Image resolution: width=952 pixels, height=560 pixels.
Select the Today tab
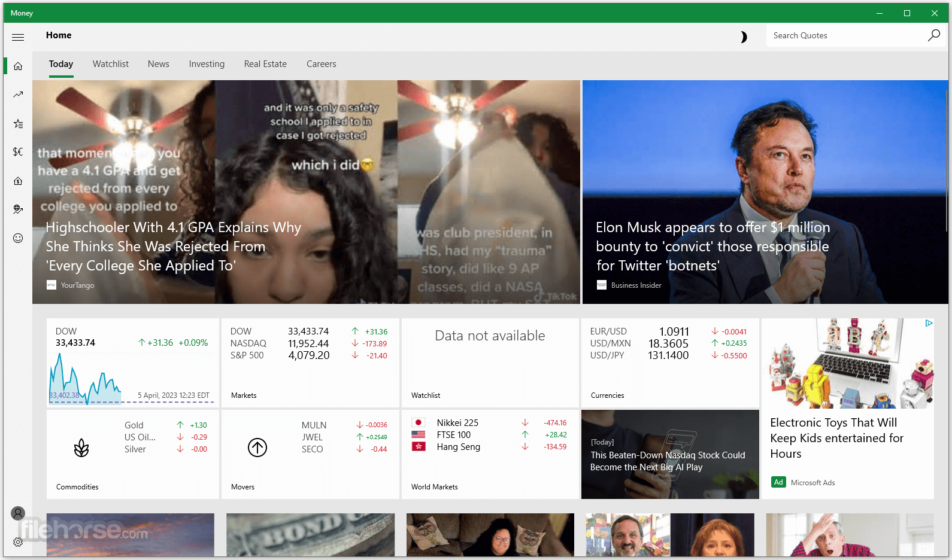click(x=61, y=64)
